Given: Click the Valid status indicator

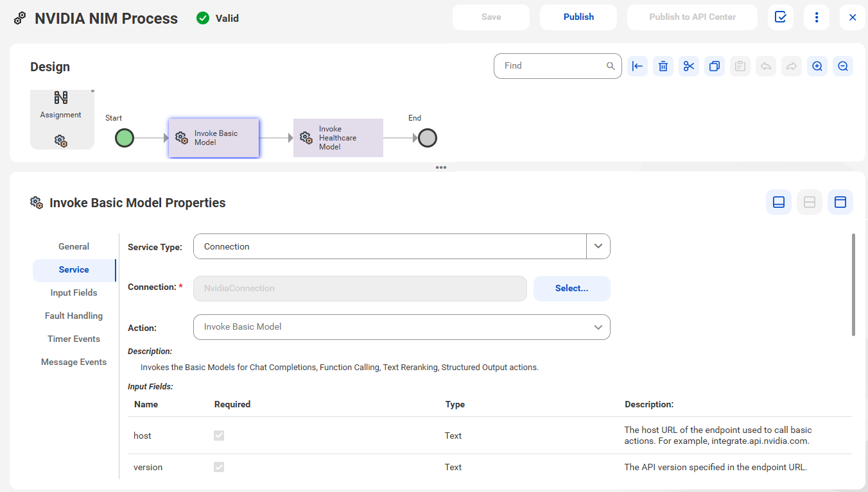Looking at the screenshot, I should tap(218, 19).
